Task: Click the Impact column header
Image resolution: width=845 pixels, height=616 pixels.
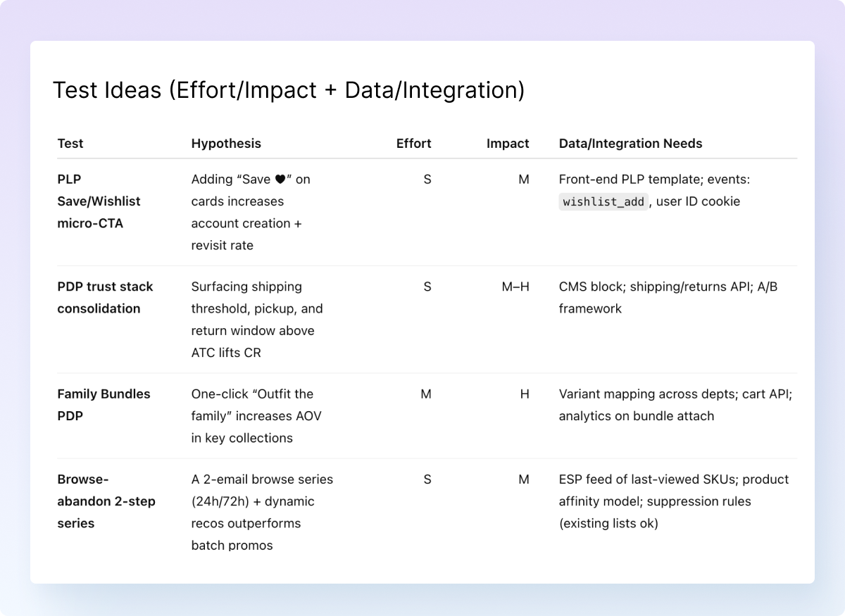Action: (507, 144)
